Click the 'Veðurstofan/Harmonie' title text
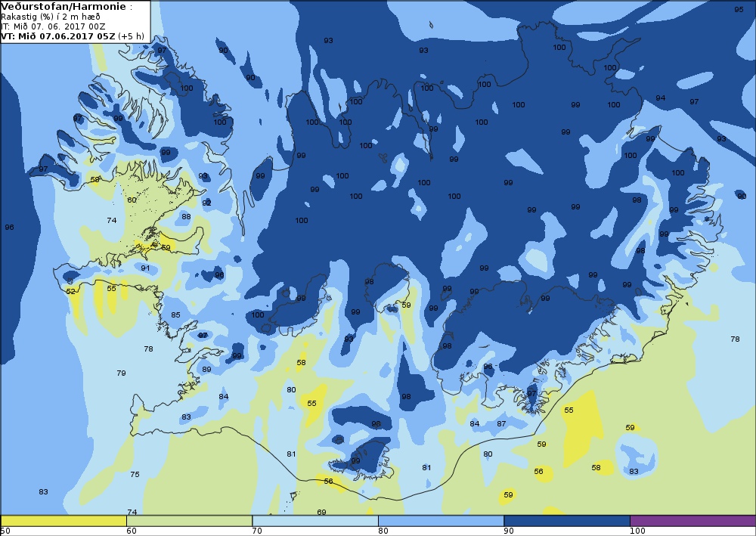This screenshot has width=756, height=536. pos(64,6)
